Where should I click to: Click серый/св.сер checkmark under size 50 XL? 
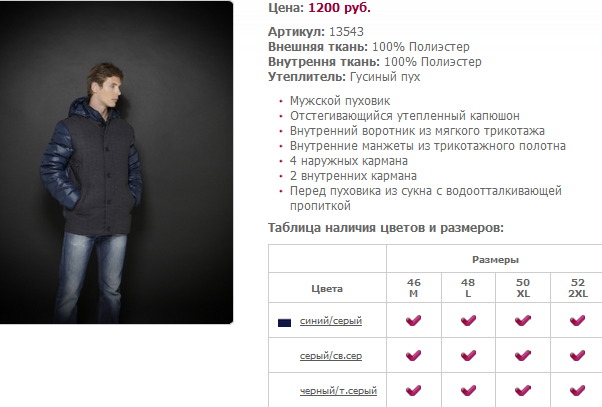pyautogui.click(x=522, y=355)
